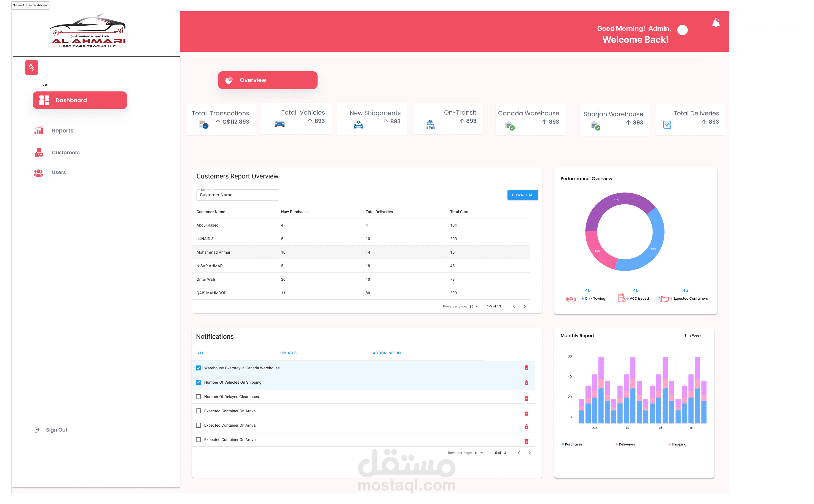Click the notification bell icon

716,23
